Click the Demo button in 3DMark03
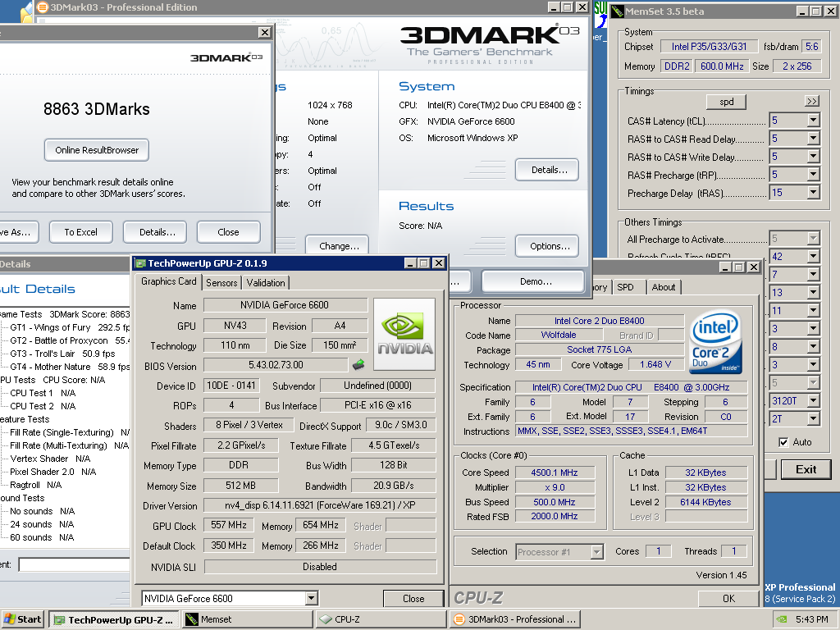The width and height of the screenshot is (840, 630). (x=533, y=281)
